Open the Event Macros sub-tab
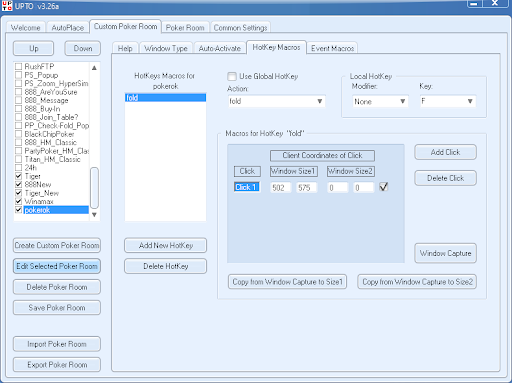The height and width of the screenshot is (383, 512). tap(332, 48)
